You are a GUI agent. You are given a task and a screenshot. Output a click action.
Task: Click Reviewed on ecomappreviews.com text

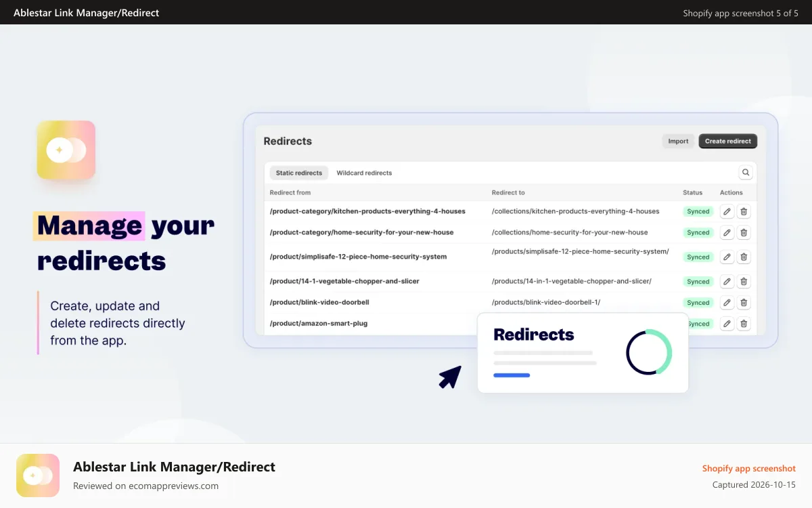145,486
